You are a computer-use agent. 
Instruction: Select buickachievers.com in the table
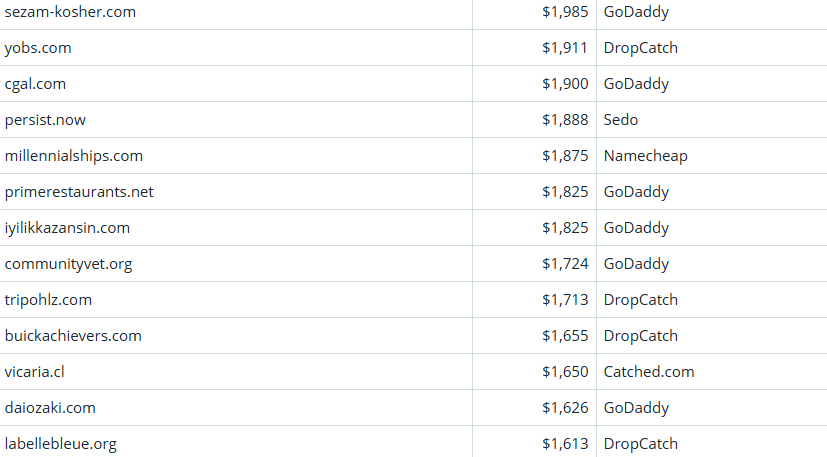coord(73,336)
